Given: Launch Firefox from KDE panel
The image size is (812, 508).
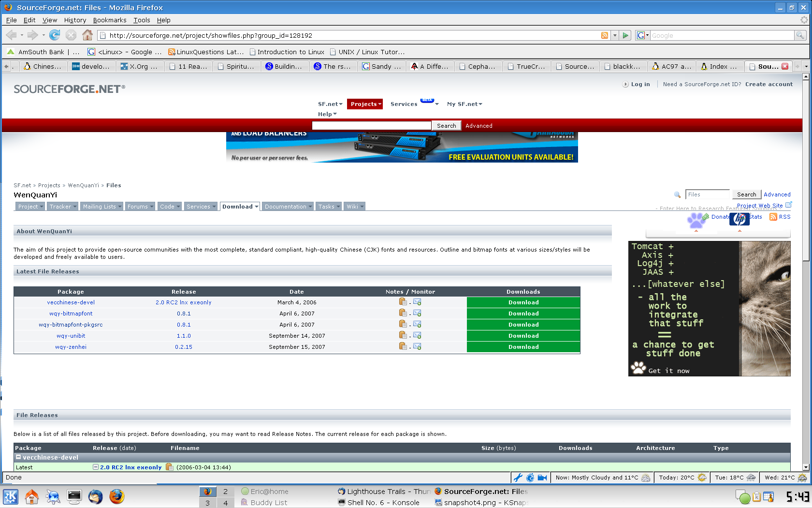Looking at the screenshot, I should coord(117,497).
